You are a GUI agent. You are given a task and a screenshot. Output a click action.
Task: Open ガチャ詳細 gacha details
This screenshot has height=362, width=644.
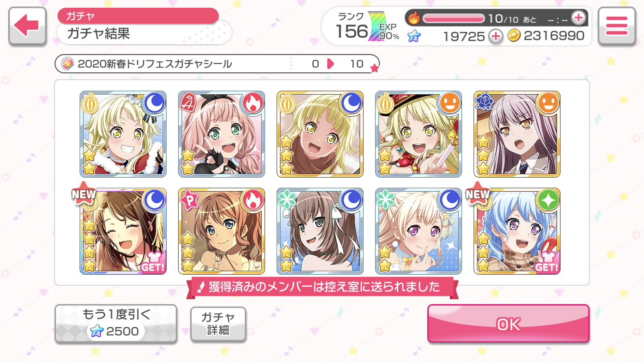point(218,323)
